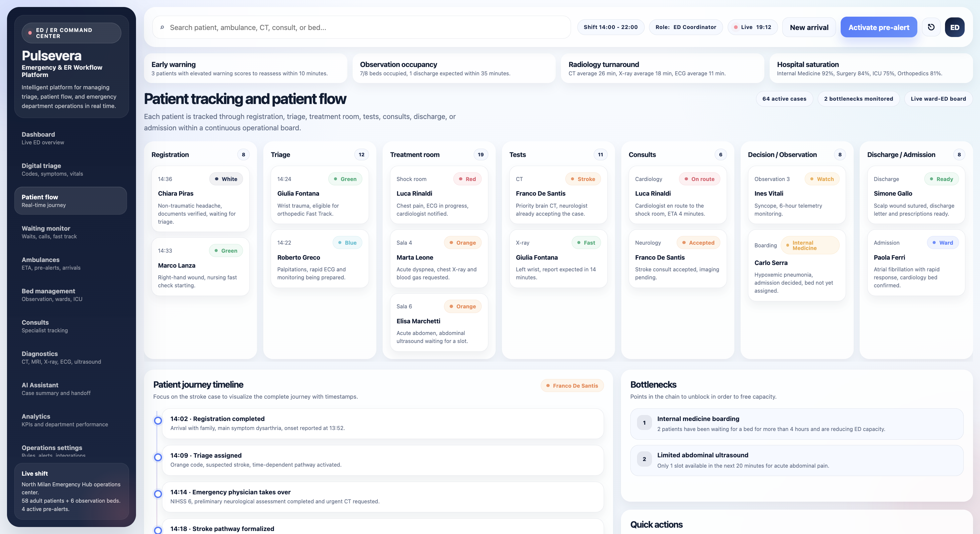Screen dimensions: 980x534
Task: Open Paola Ferri admission card
Action: 916,262
